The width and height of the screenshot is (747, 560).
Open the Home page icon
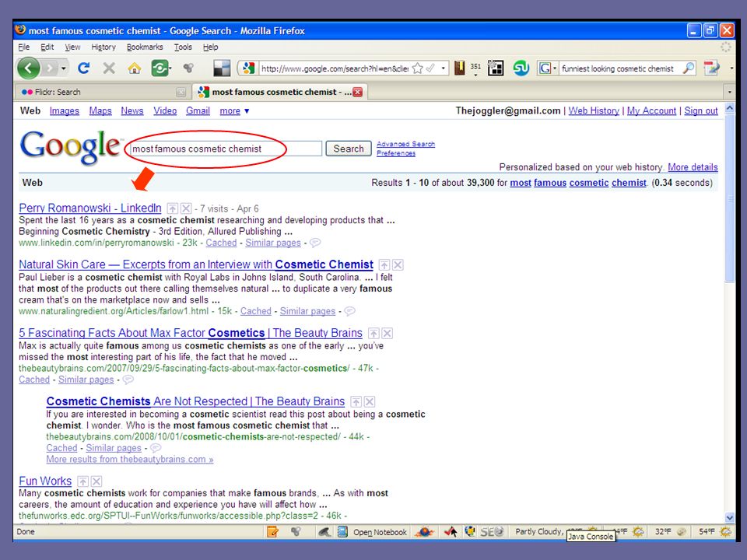[135, 68]
